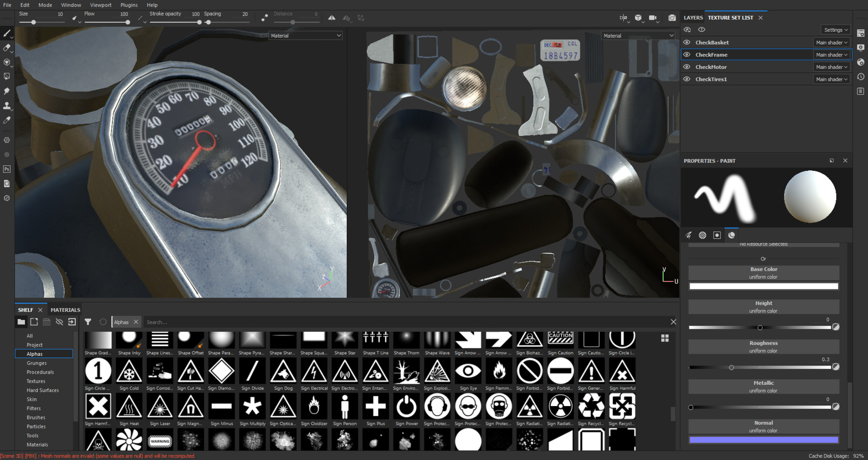
Task: Select the Paint brush tool
Action: [x=7, y=33]
